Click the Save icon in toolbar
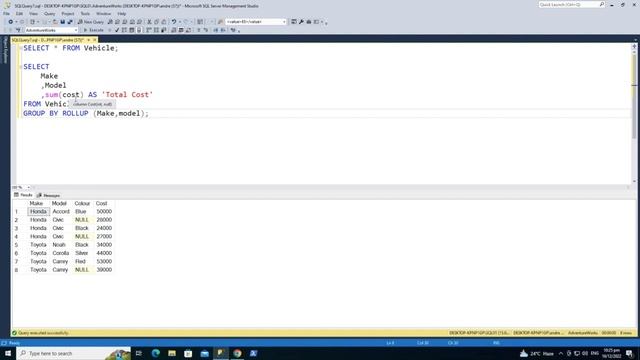Image resolution: width=640 pixels, height=360 pixels. 62,22
